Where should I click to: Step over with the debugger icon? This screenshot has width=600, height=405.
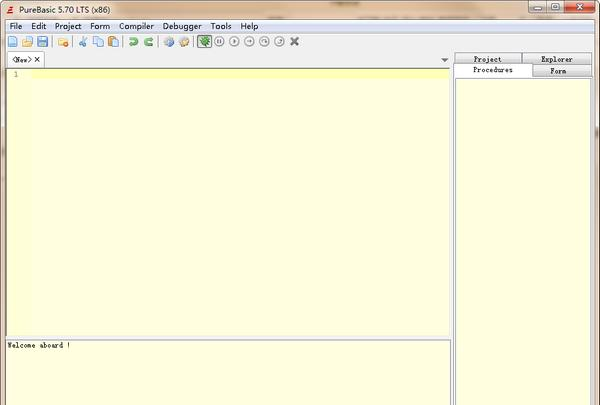pos(264,41)
